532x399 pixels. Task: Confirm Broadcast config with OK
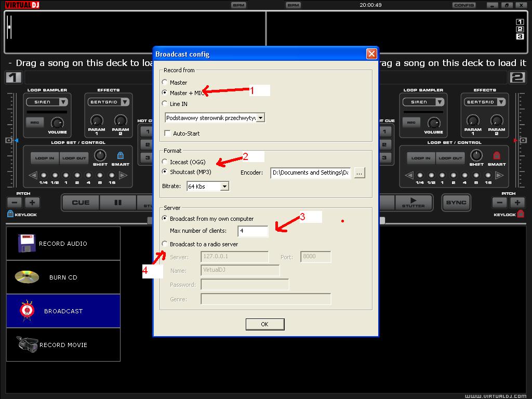pyautogui.click(x=265, y=324)
